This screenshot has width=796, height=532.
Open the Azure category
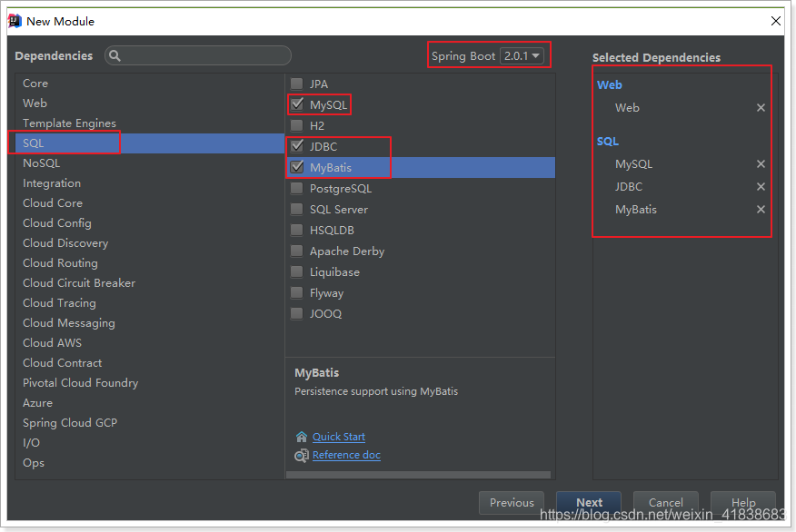coord(150,403)
